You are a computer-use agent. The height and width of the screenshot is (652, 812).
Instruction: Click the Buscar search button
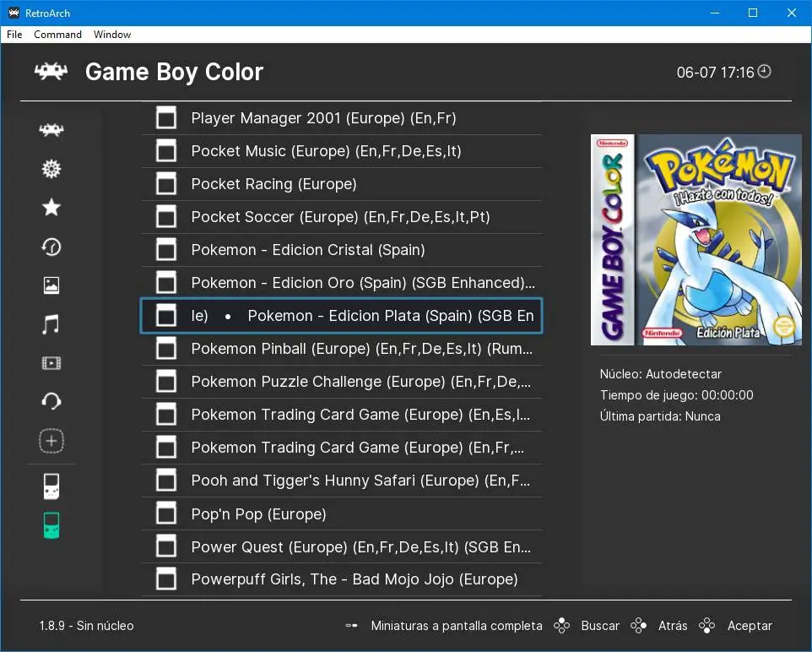[x=599, y=626]
